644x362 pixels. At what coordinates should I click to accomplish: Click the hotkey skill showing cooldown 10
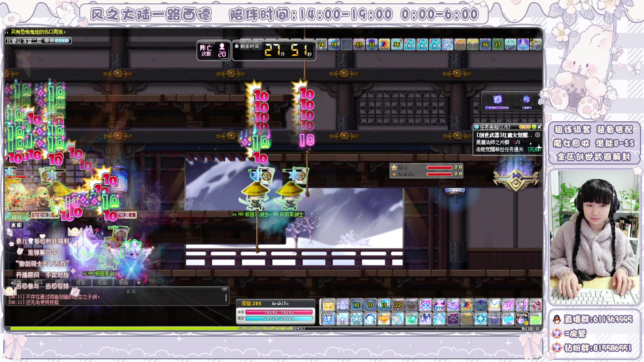[x=356, y=305]
